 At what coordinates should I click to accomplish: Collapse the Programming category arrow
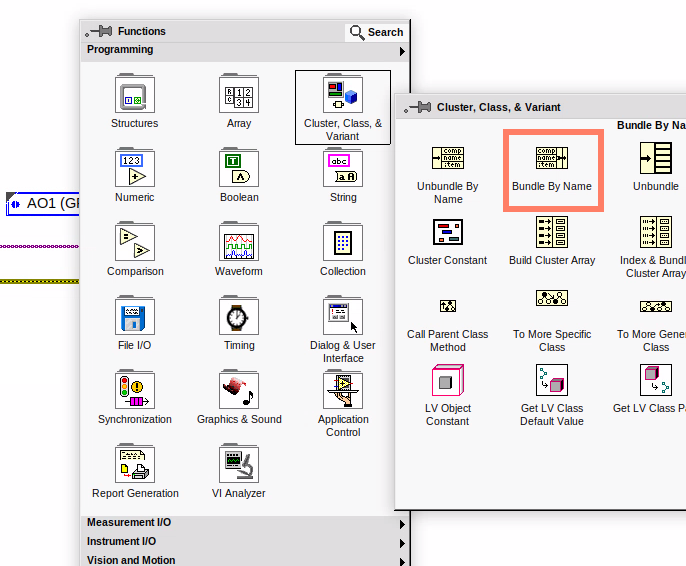402,52
